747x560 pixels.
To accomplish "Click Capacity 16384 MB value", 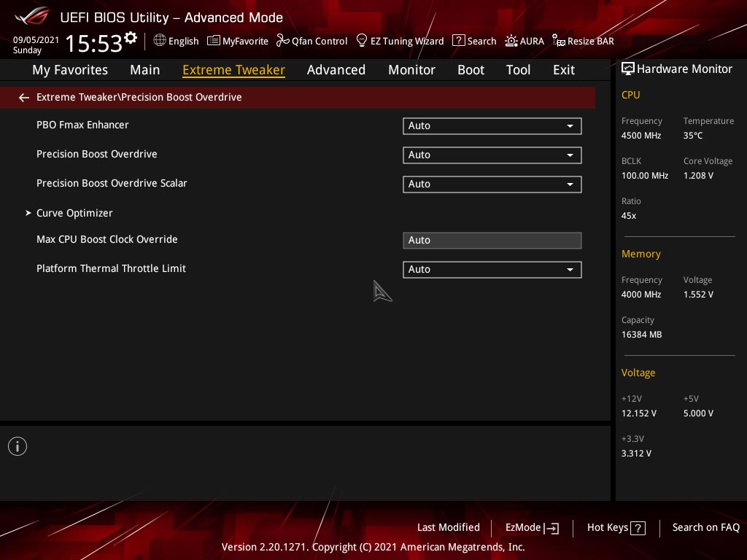I will tap(641, 335).
